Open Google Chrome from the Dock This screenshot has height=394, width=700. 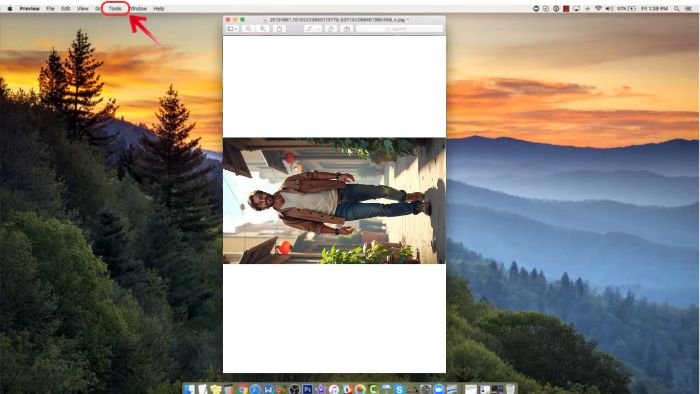[x=242, y=389]
